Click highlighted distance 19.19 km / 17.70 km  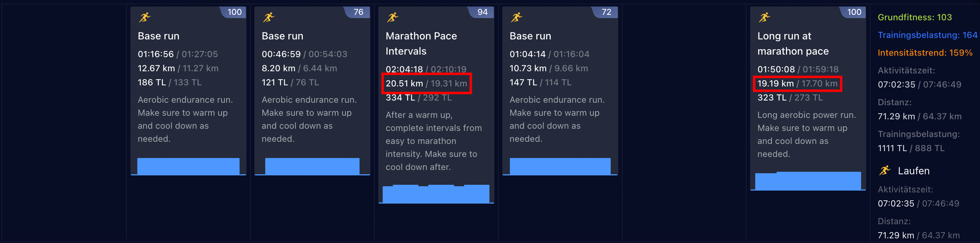[x=797, y=84]
